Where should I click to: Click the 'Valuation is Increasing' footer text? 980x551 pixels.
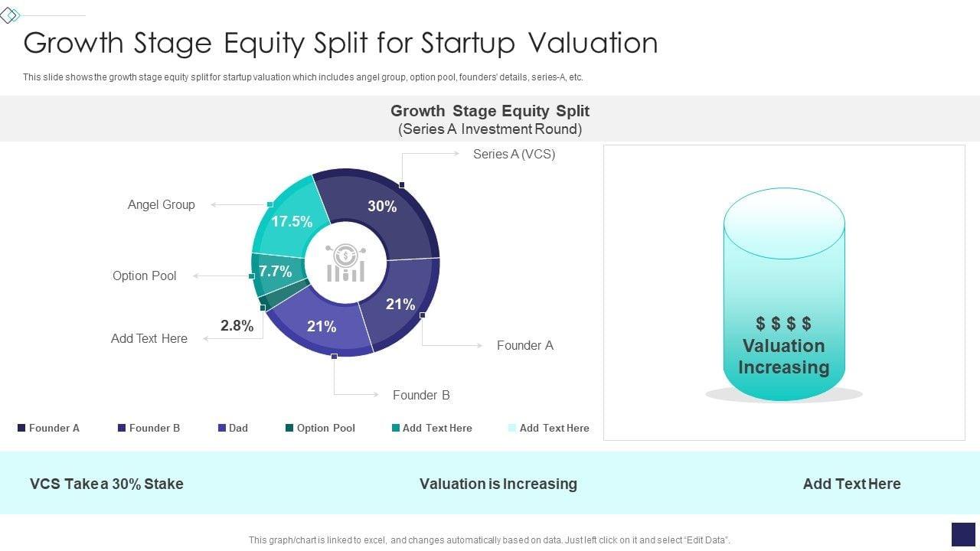tap(498, 484)
